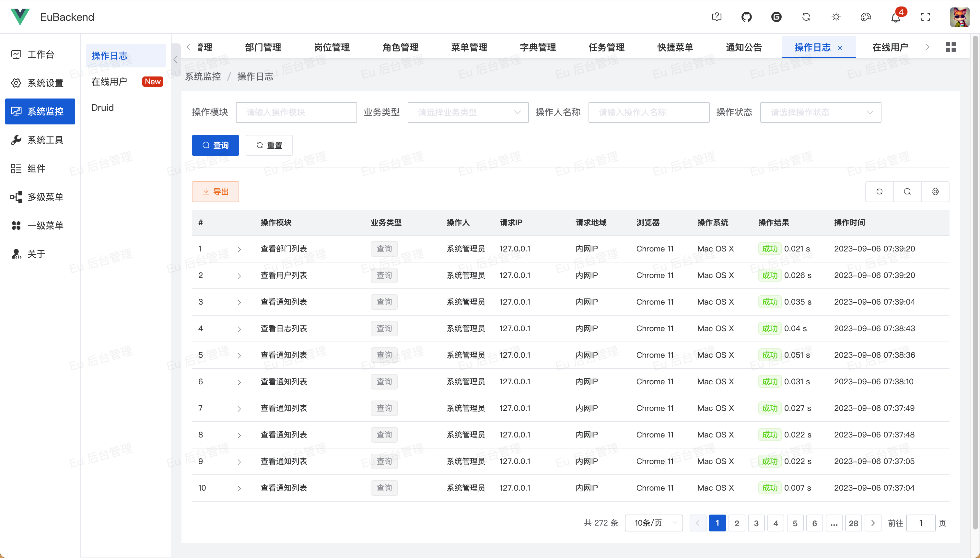
Task: Open the user avatar menu
Action: [x=959, y=17]
